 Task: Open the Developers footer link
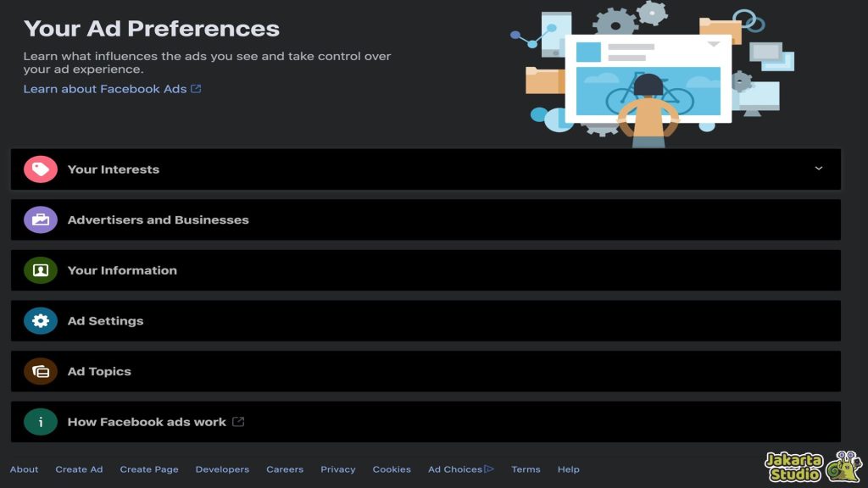tap(222, 469)
